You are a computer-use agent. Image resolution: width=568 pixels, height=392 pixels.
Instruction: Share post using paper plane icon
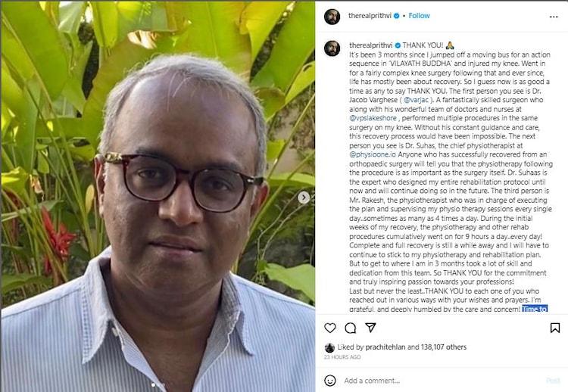pyautogui.click(x=370, y=328)
